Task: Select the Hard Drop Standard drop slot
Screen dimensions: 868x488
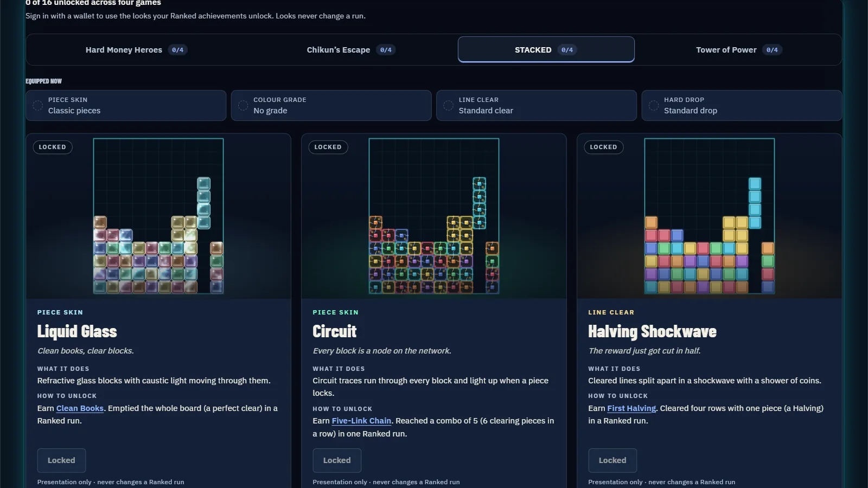Action: click(x=742, y=105)
